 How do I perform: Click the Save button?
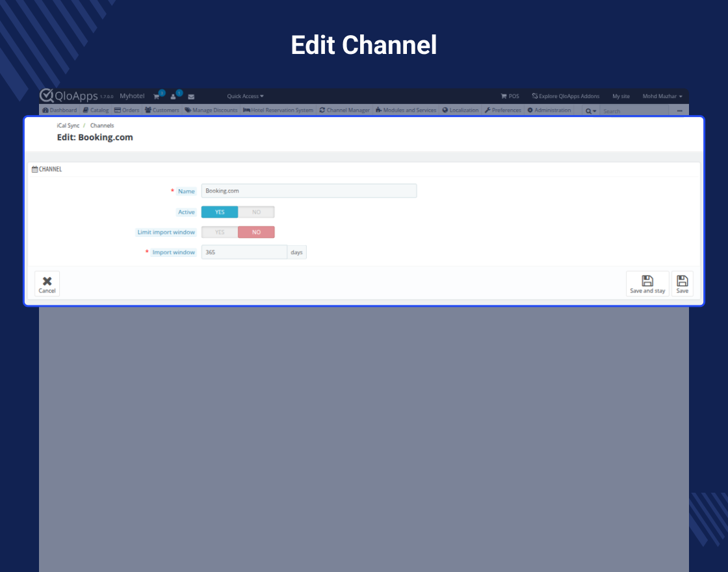(x=682, y=283)
